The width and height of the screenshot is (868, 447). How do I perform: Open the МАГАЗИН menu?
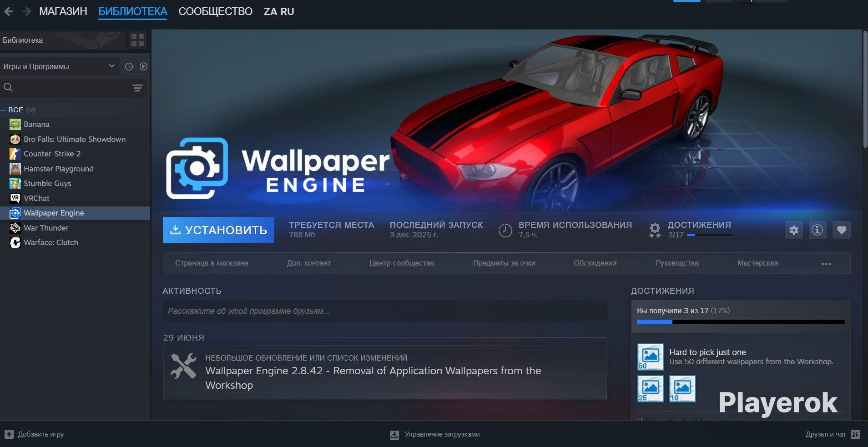63,11
